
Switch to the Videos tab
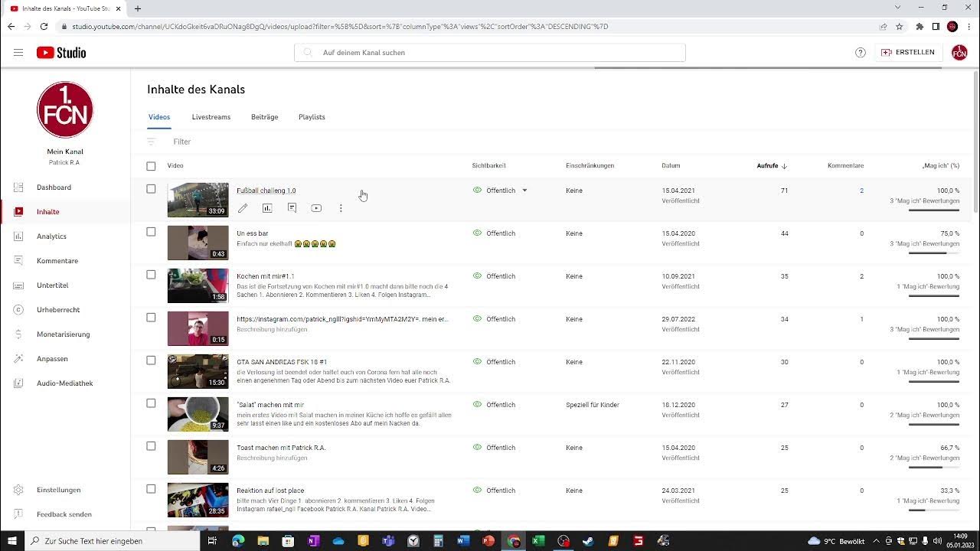coord(159,117)
